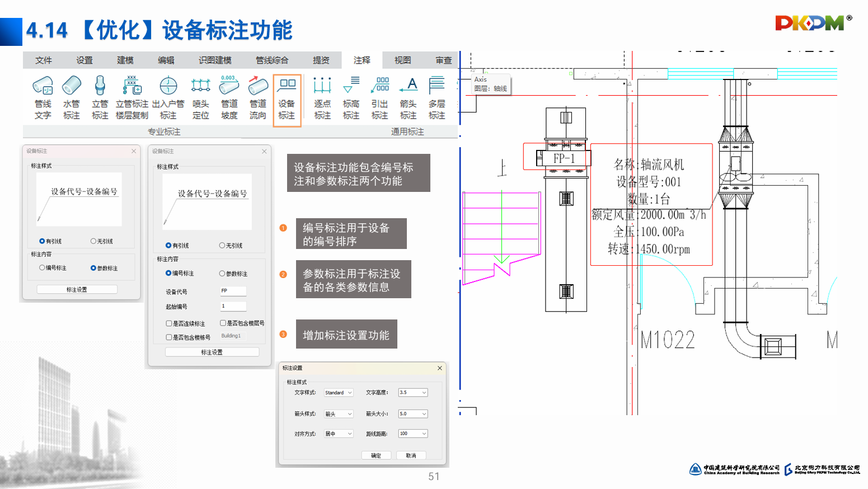868x489 pixels.
Task: Open the 管线综合 tab
Action: 272,60
